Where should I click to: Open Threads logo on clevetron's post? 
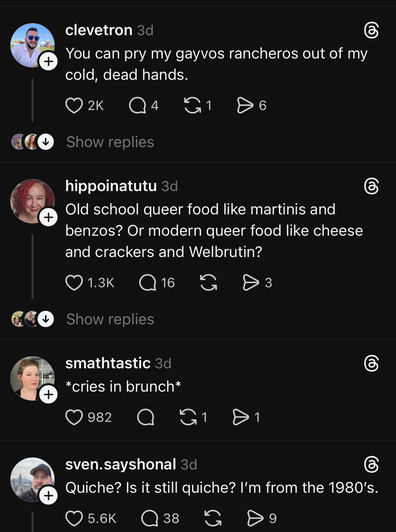pos(371,30)
